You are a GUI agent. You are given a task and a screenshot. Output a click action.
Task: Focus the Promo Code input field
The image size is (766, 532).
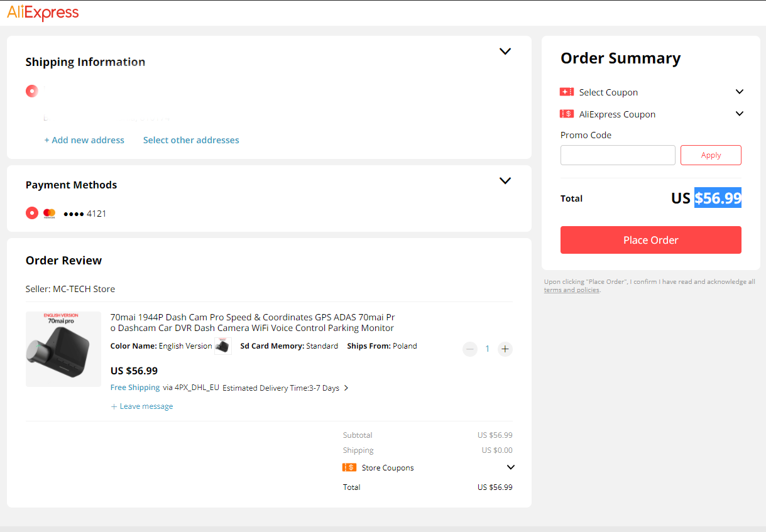[618, 155]
